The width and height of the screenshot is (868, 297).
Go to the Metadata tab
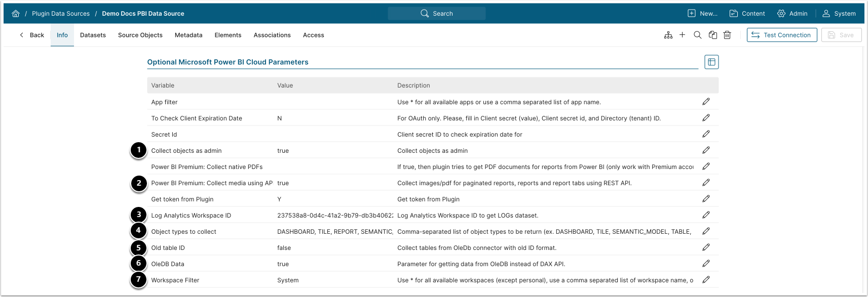pos(188,35)
